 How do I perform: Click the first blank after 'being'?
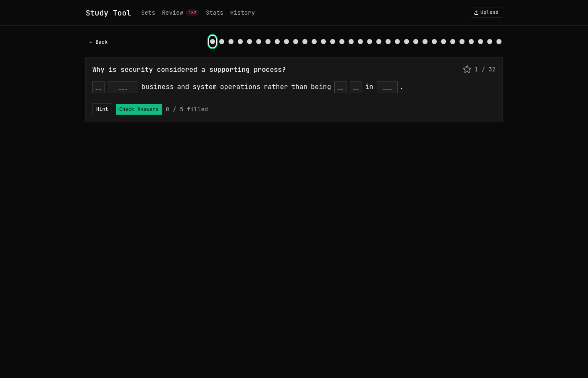340,87
